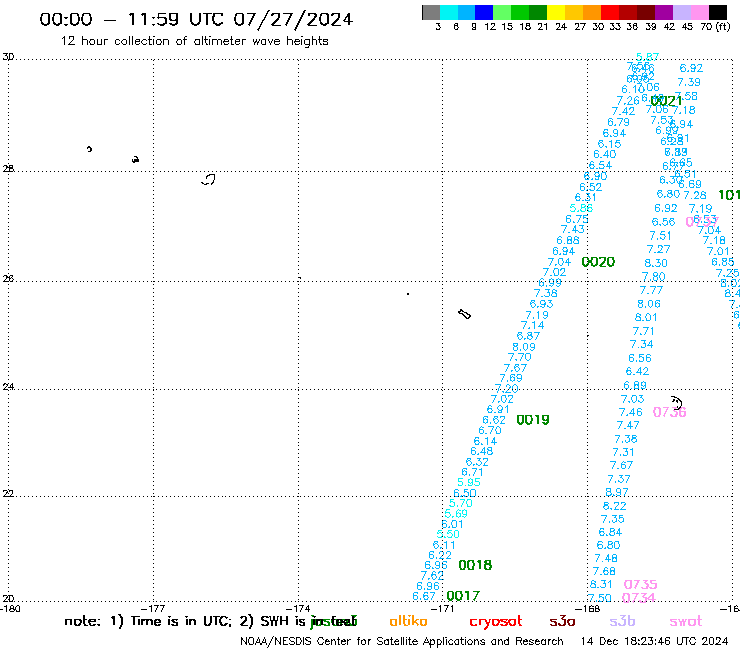Image resolution: width=740 pixels, height=650 pixels.
Task: Click the green time stamp '0019'
Action: pyautogui.click(x=533, y=420)
